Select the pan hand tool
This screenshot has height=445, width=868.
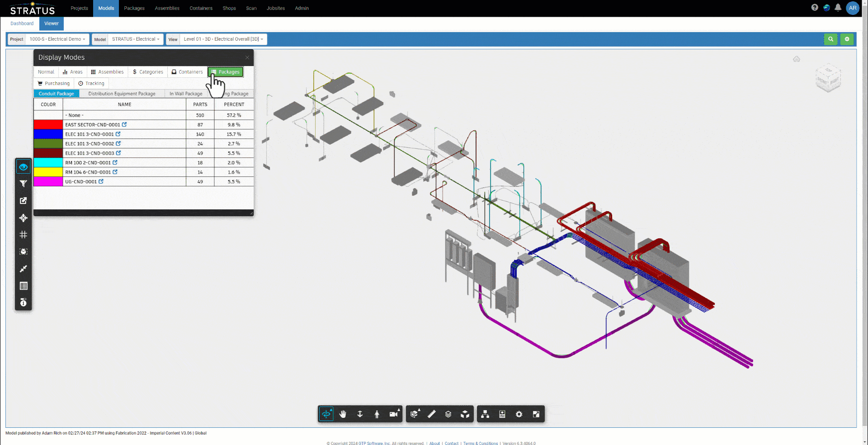click(343, 414)
